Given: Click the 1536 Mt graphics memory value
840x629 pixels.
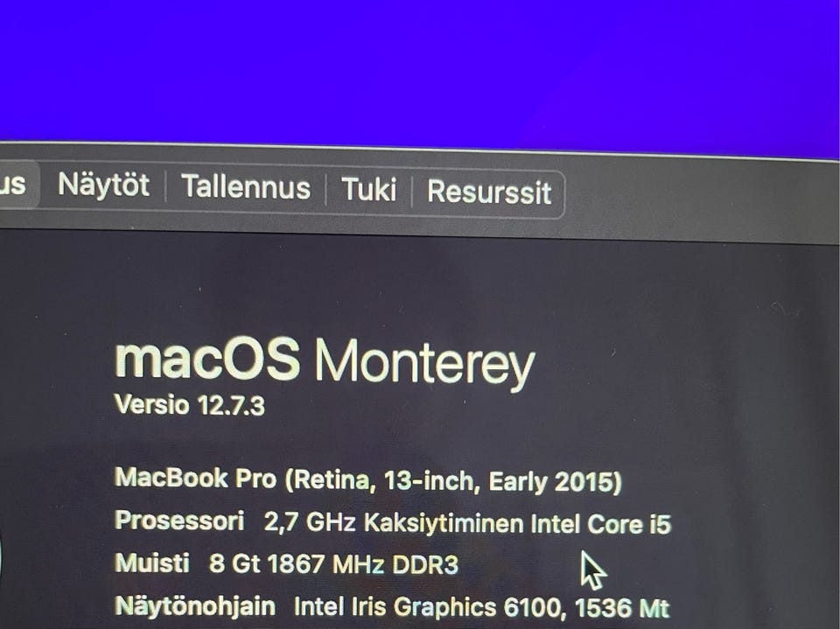Looking at the screenshot, I should (x=622, y=609).
